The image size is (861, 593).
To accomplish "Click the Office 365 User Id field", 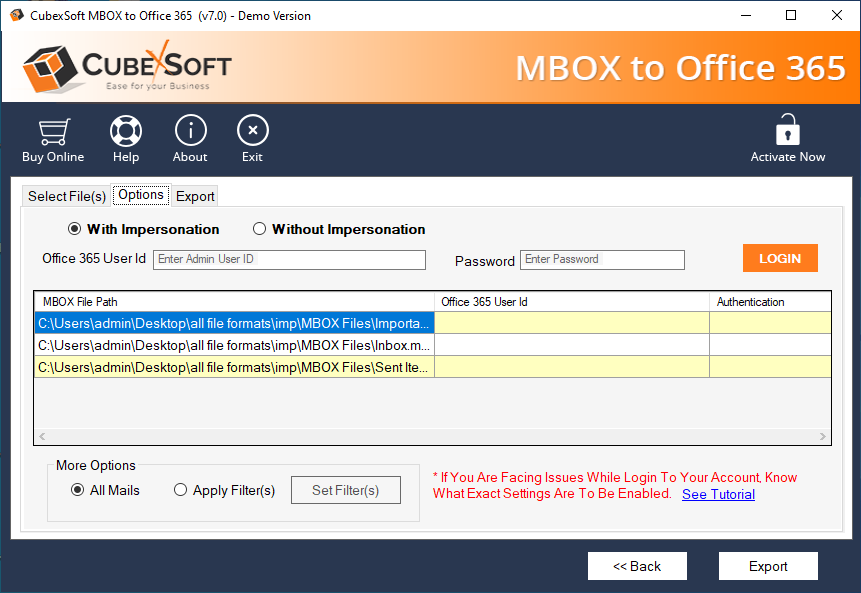I will tap(289, 260).
